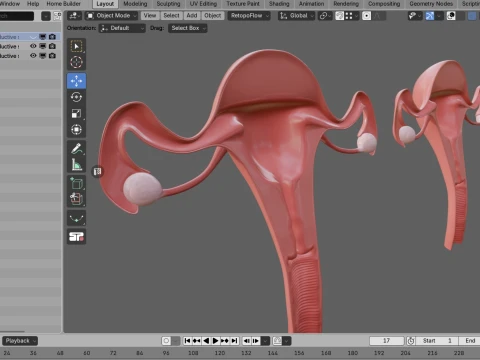Image resolution: width=480 pixels, height=360 pixels.
Task: Select the 3D Cursor tool
Action: click(x=76, y=62)
